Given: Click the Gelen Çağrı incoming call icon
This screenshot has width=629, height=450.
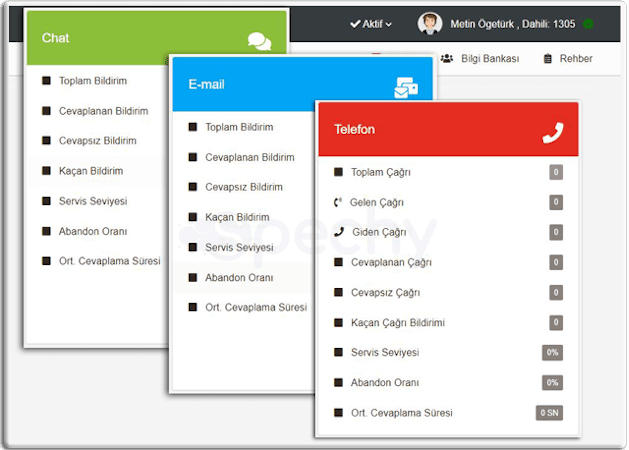Looking at the screenshot, I should [x=338, y=202].
